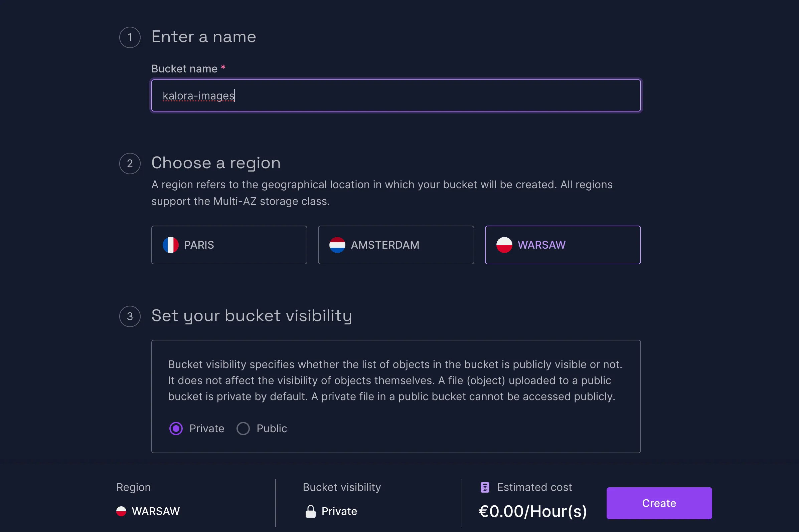The height and width of the screenshot is (532, 799).
Task: Select the AMSTERDAM region card
Action: tap(396, 245)
